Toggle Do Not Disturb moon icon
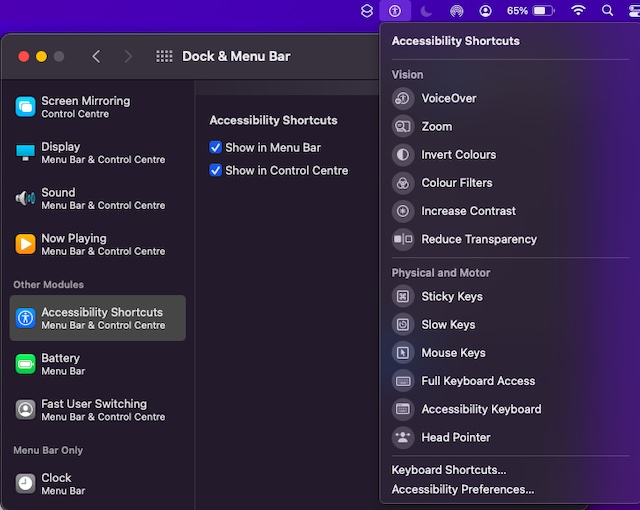The height and width of the screenshot is (510, 640). [x=426, y=11]
